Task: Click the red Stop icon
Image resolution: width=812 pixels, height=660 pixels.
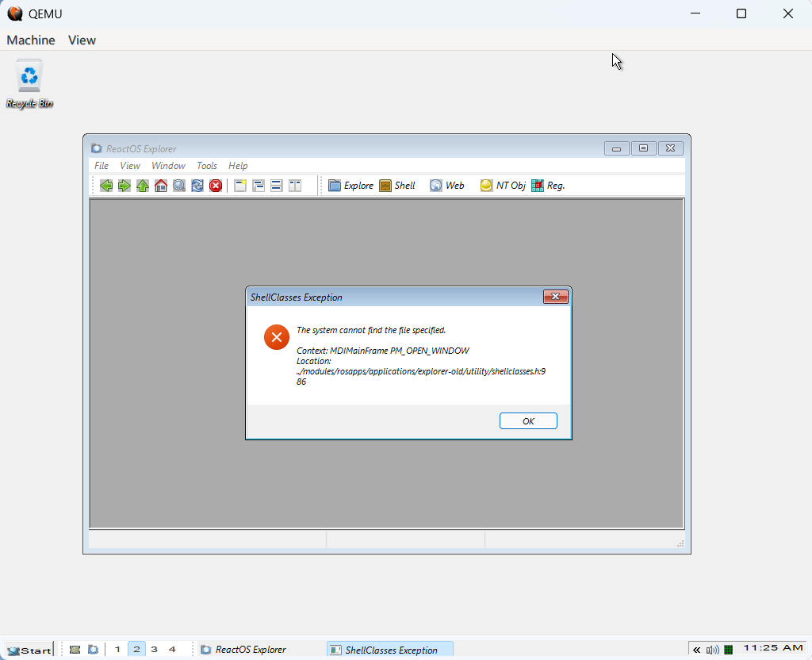Action: (x=216, y=186)
